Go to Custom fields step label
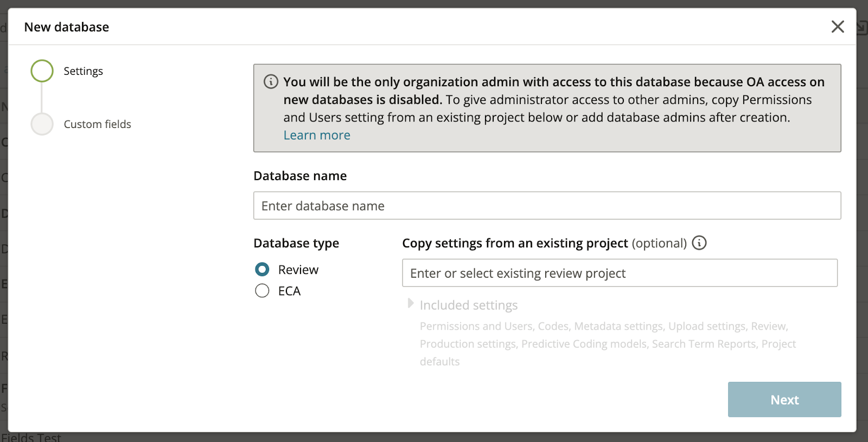 98,124
